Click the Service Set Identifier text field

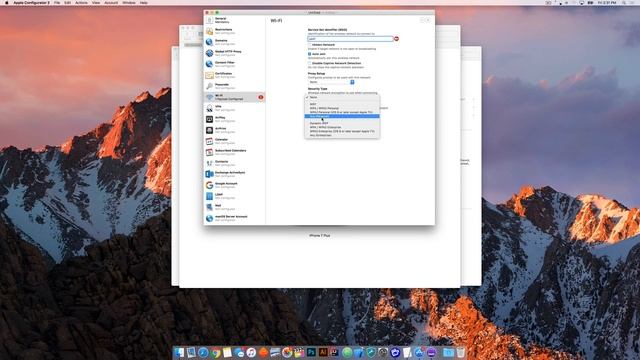[x=350, y=39]
